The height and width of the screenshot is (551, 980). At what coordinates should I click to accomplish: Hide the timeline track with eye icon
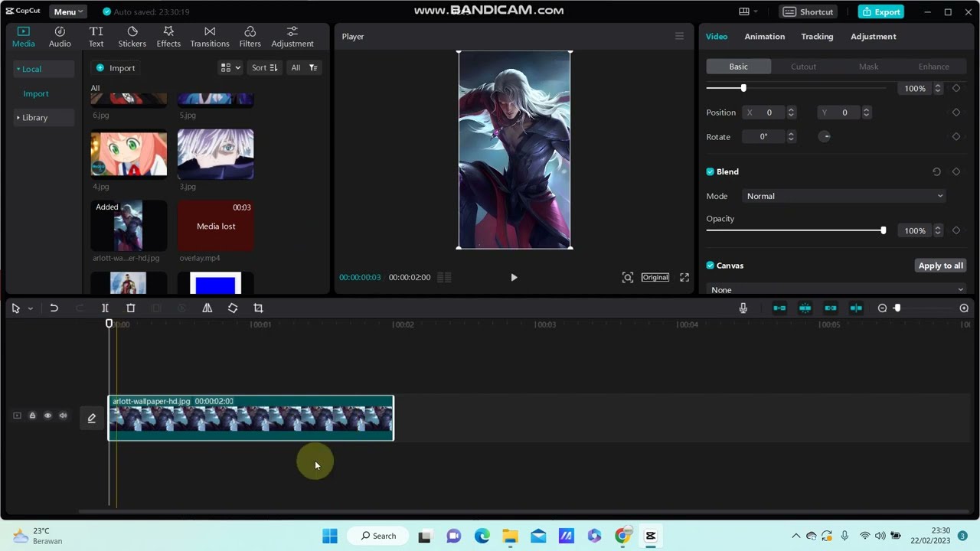[x=47, y=416]
